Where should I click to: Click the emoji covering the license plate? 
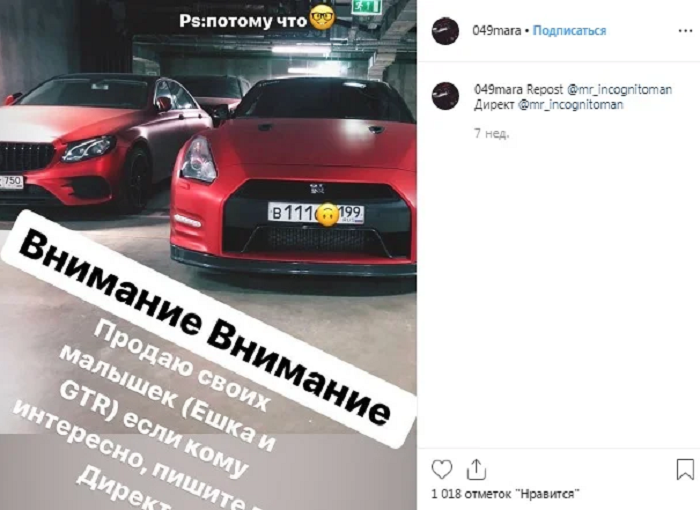point(327,215)
